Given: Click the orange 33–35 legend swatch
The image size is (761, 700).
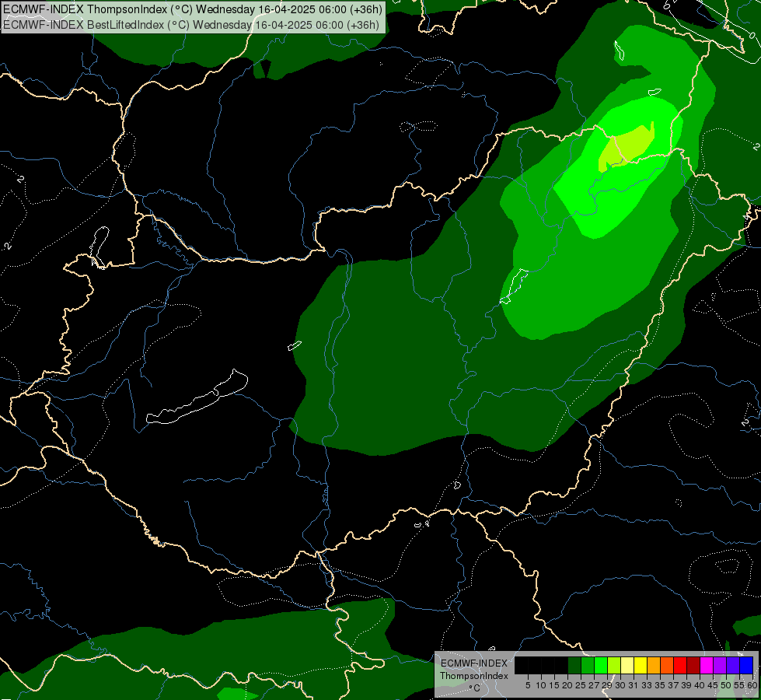Looking at the screenshot, I should coord(654,665).
